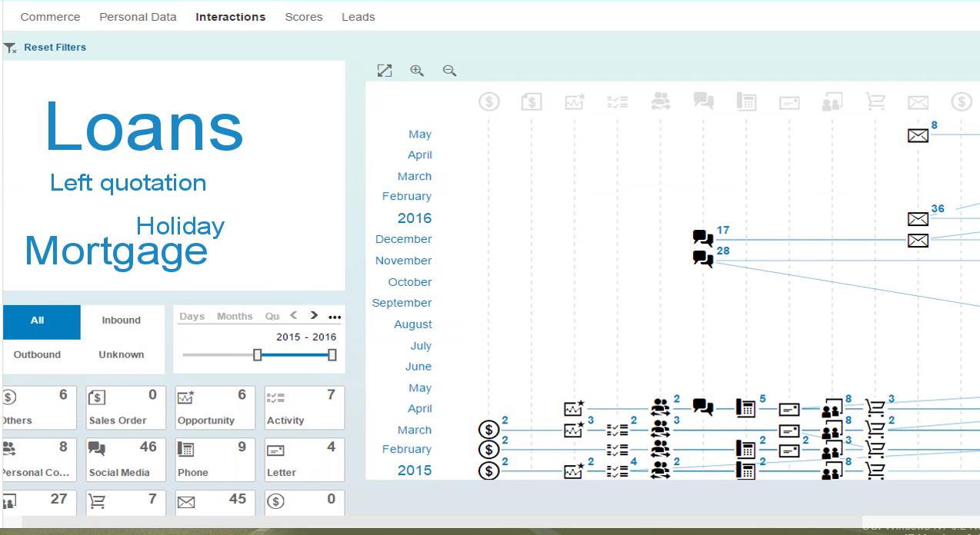The height and width of the screenshot is (535, 980).
Task: Toggle the Sales Order tile
Action: [127, 407]
